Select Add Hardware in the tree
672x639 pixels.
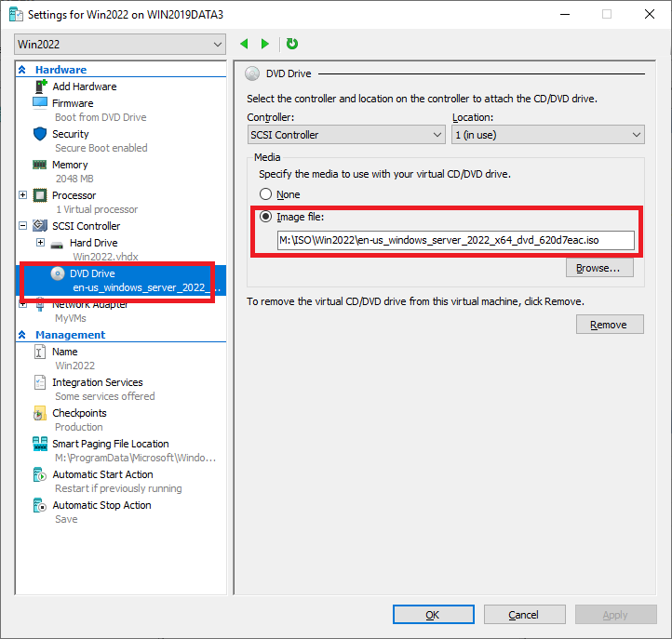pyautogui.click(x=85, y=87)
